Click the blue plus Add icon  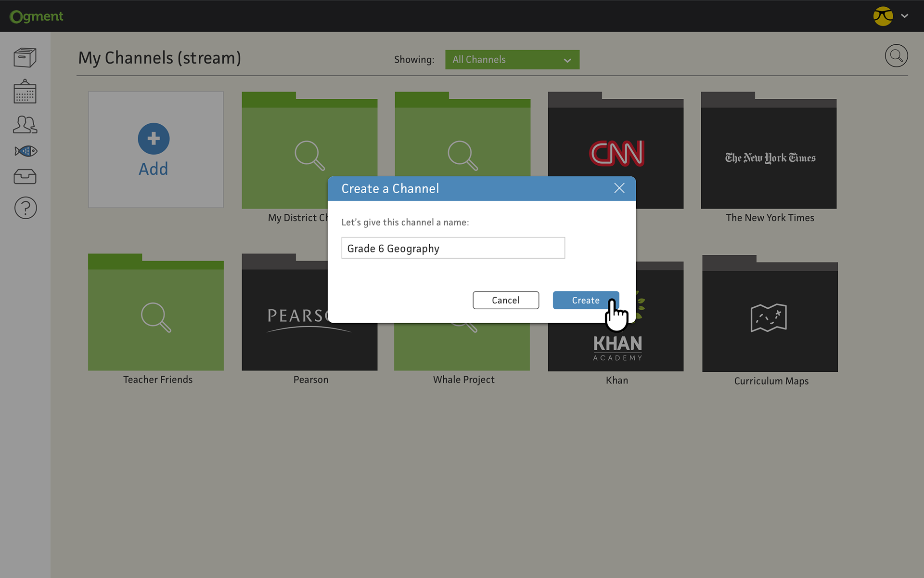[x=154, y=139]
